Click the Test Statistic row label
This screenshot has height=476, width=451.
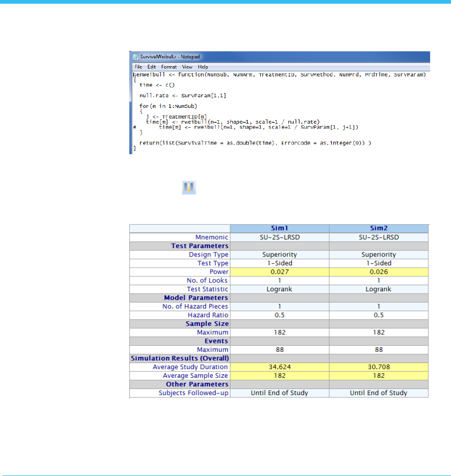(x=207, y=289)
